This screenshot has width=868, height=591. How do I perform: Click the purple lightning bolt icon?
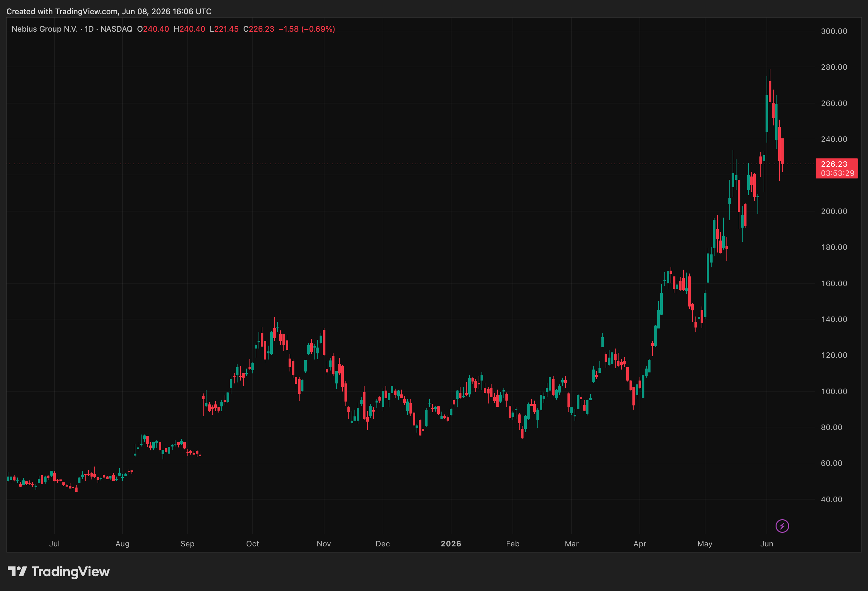pos(782,526)
